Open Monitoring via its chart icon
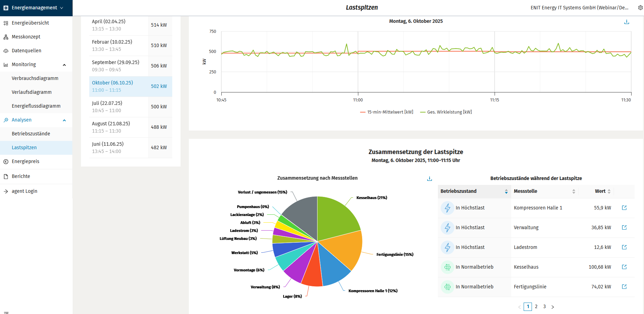 [6, 64]
